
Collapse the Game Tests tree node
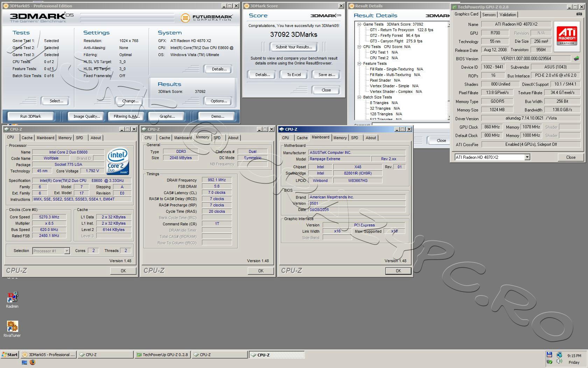[359, 24]
